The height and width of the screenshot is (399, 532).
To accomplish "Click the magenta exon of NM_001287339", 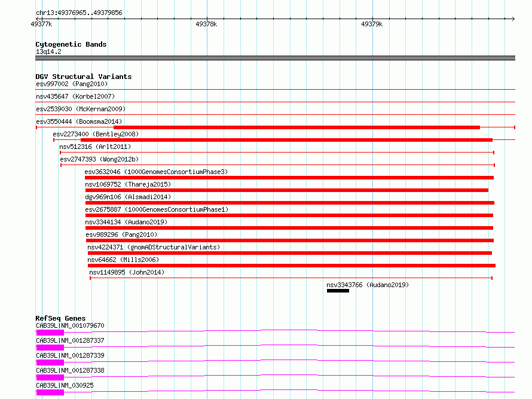I will click(50, 363).
